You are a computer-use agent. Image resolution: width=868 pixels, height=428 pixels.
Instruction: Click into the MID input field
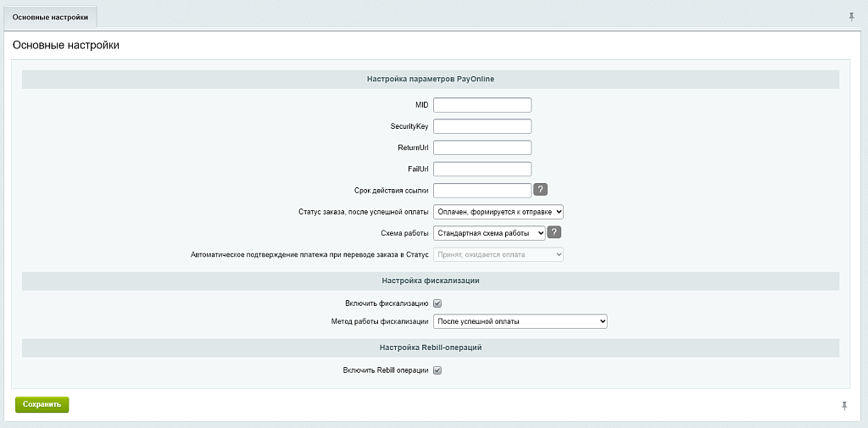tap(482, 105)
